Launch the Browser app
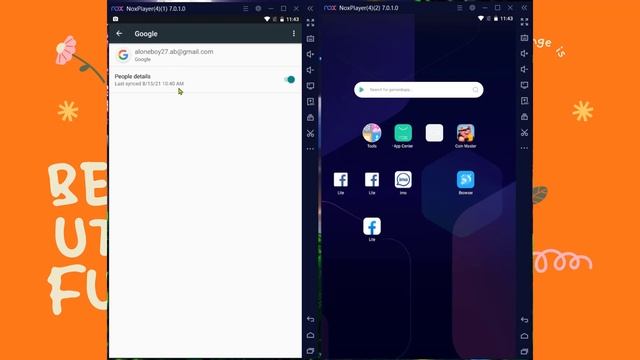 pyautogui.click(x=465, y=180)
